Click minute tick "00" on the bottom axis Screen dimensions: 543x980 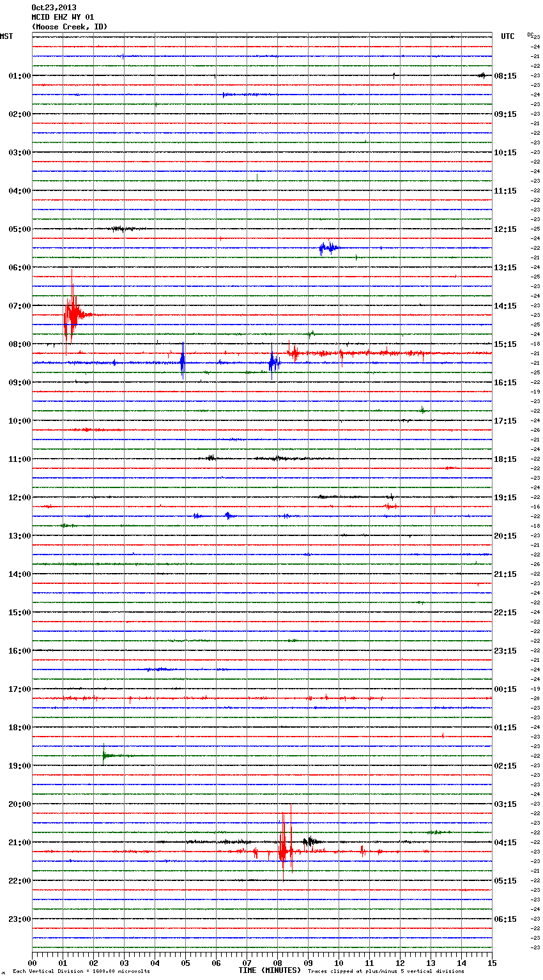tap(33, 963)
